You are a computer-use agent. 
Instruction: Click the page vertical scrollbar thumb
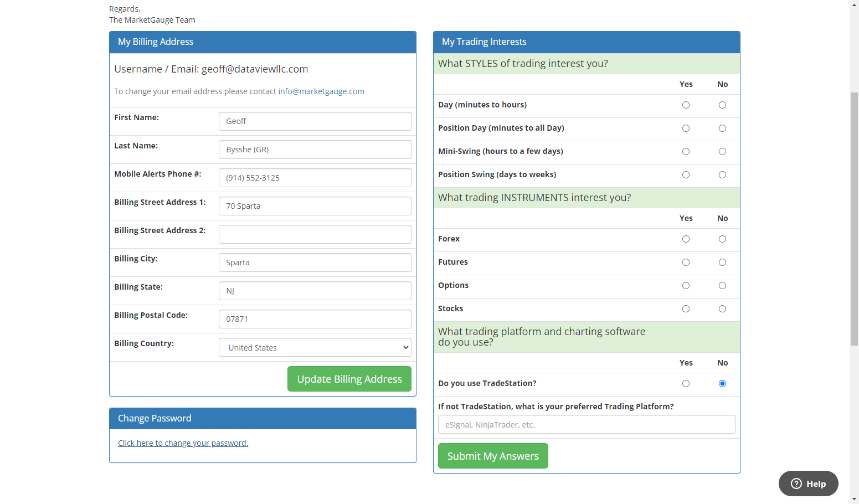(x=854, y=219)
